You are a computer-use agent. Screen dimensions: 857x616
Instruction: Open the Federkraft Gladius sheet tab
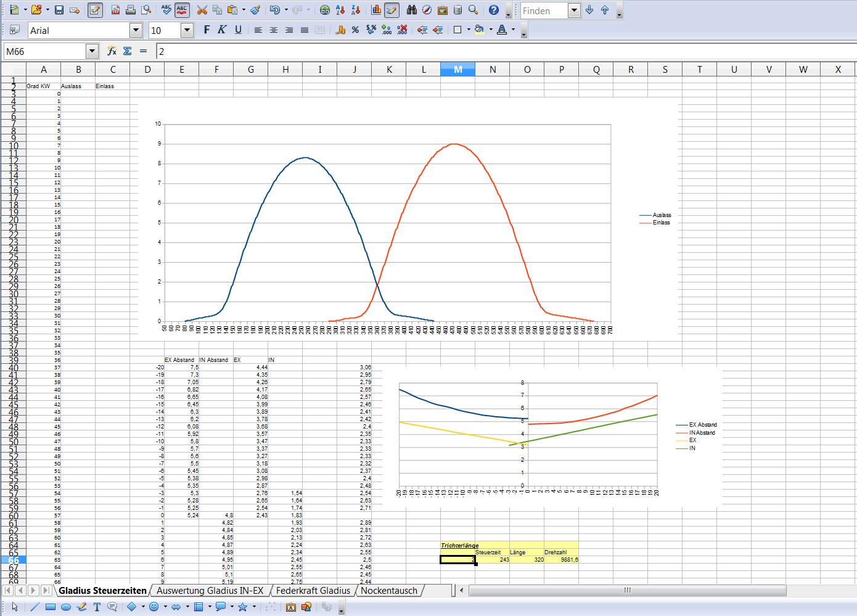313,591
